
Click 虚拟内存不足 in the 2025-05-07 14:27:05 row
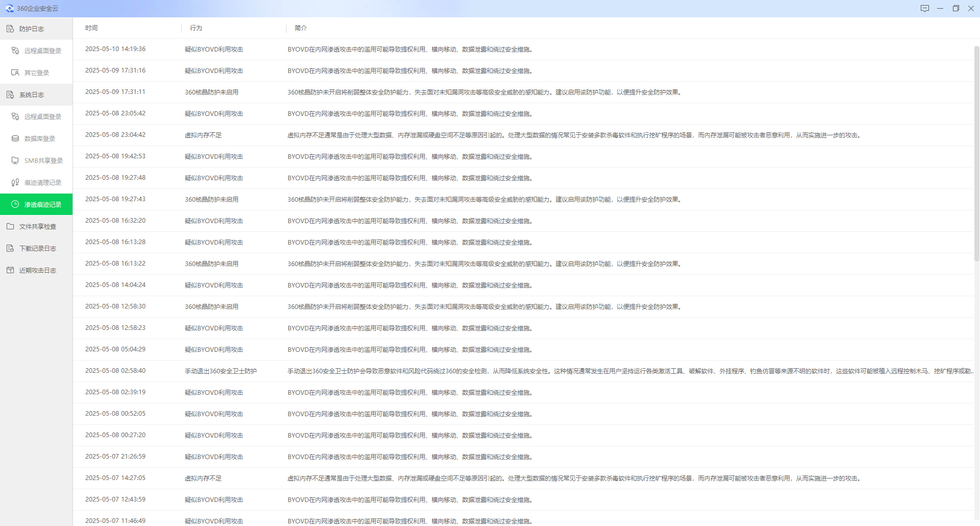[x=203, y=479]
